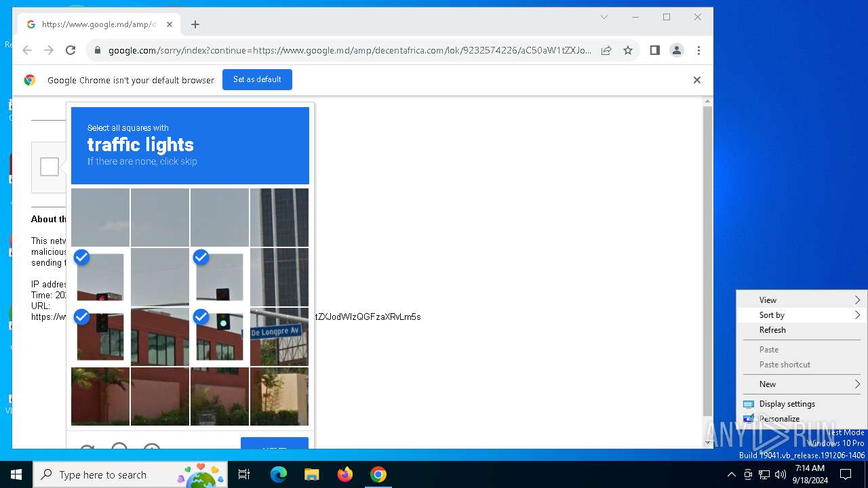This screenshot has width=868, height=488.
Task: Open the notification center icon
Action: coord(846,474)
